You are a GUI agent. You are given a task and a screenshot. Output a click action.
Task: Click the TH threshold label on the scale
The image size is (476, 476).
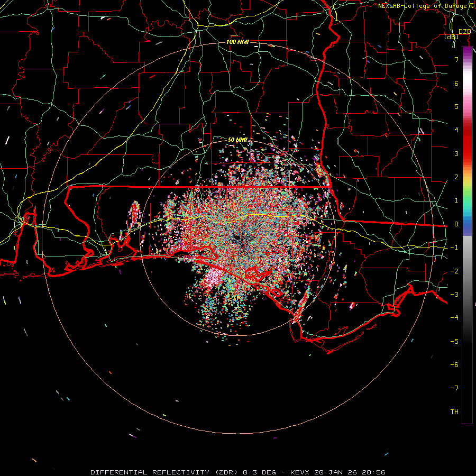pos(454,412)
